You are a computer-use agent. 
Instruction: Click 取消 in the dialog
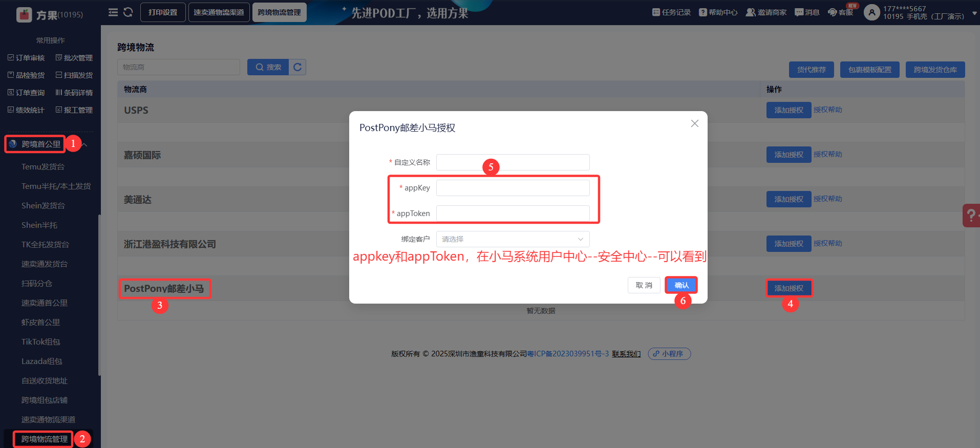[644, 285]
